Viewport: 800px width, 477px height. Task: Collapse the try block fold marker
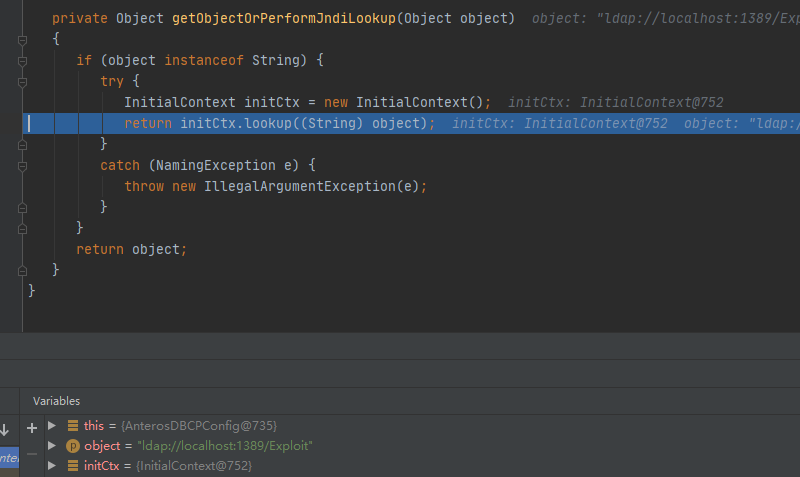pos(22,81)
